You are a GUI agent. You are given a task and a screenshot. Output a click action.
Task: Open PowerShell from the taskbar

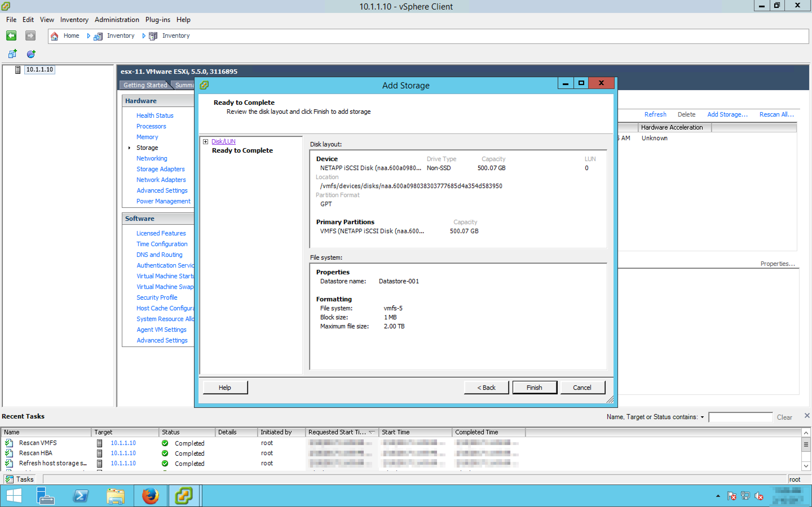[81, 496]
